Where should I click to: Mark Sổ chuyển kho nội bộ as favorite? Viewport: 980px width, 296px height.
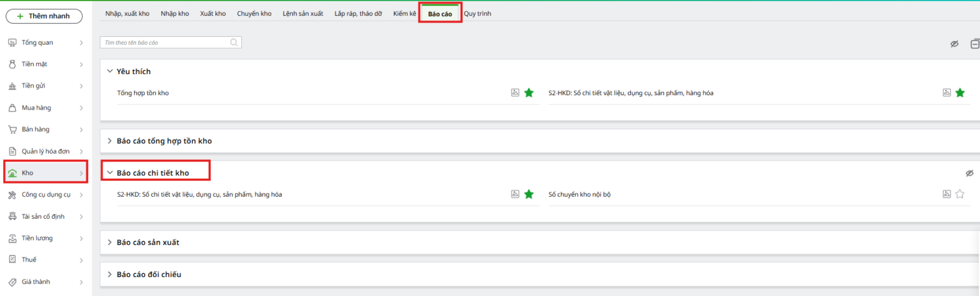(960, 194)
